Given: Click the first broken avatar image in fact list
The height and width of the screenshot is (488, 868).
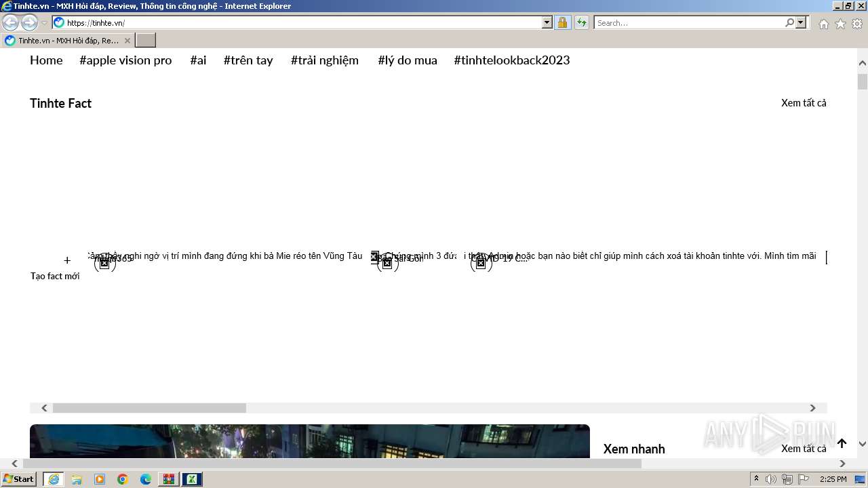Looking at the screenshot, I should (x=104, y=263).
